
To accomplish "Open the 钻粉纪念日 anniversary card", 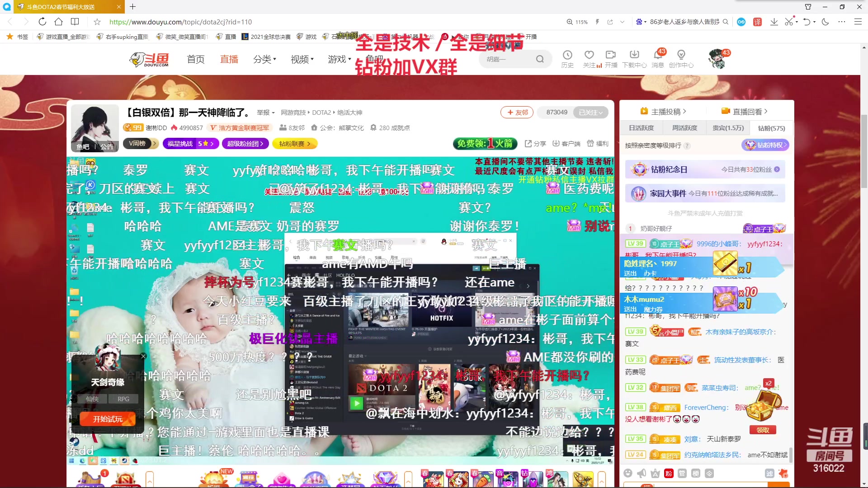I will pos(705,169).
